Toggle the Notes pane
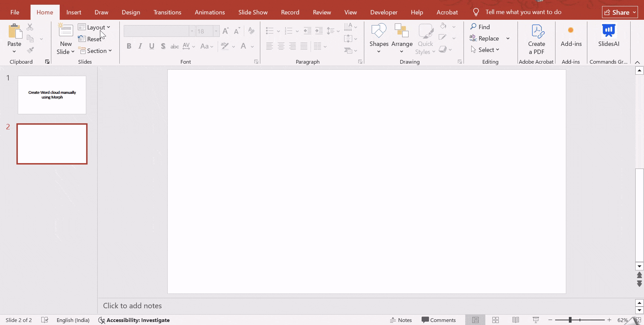Screen dimensions: 644x325 coord(401,320)
